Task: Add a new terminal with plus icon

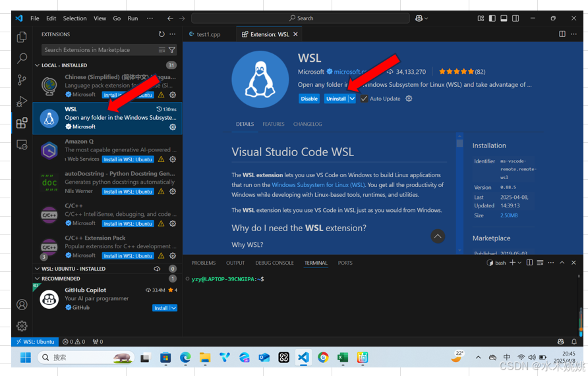Action: [512, 263]
